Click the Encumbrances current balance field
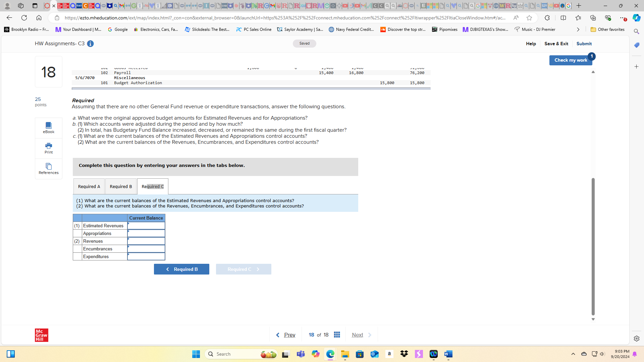 point(146,249)
